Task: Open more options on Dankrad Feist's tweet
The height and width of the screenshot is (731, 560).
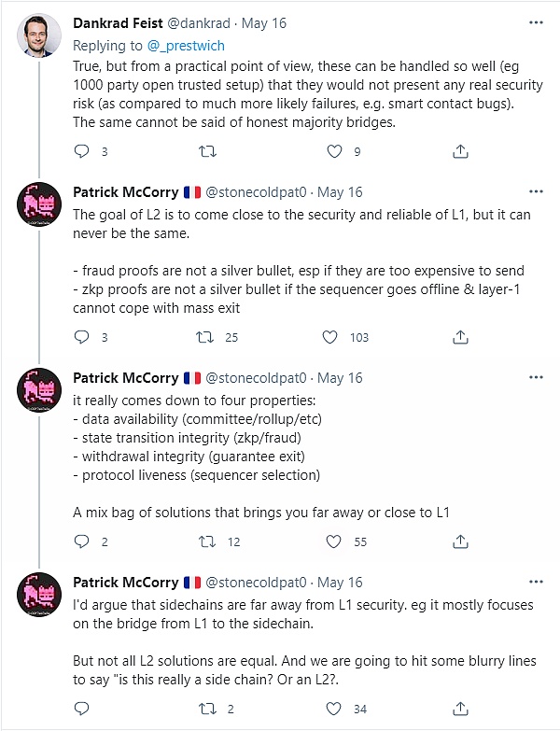Action: pyautogui.click(x=537, y=22)
